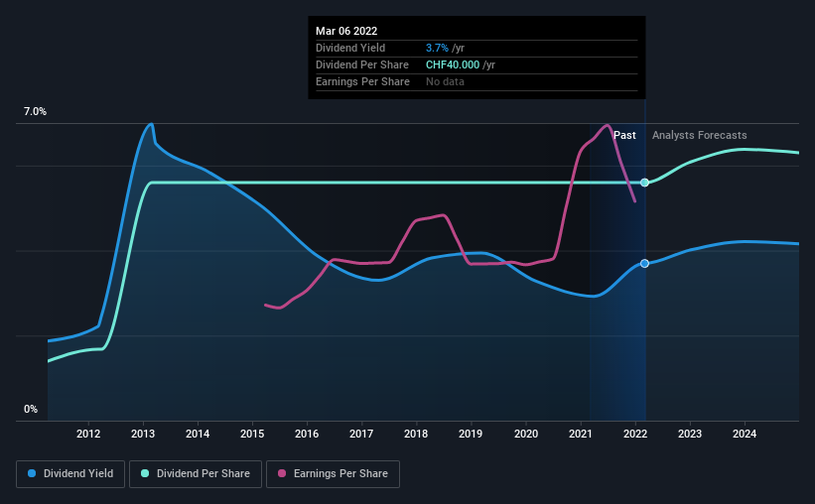Click the blue Dividend Yield legend dot
This screenshot has height=504, width=815.
[x=32, y=473]
